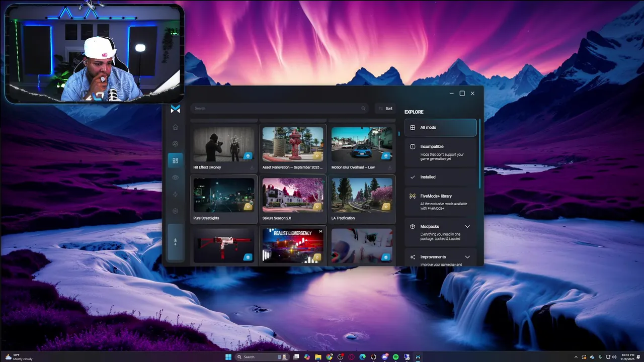Click the taskbar volume icon
The height and width of the screenshot is (362, 644).
(x=615, y=357)
